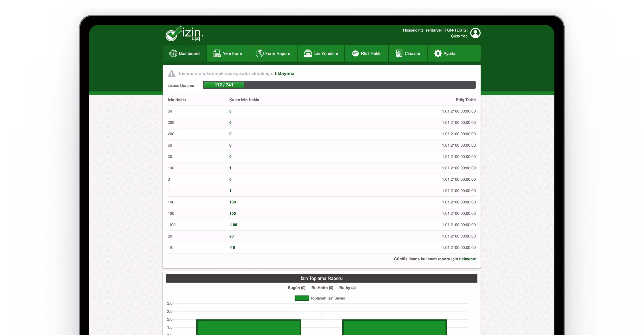Open the Cihazlar menu item
This screenshot has height=335, width=644.
point(412,54)
